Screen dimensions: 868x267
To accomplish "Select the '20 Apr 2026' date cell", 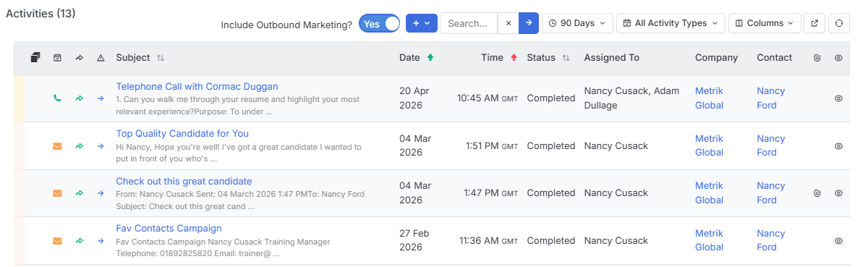I will 415,98.
